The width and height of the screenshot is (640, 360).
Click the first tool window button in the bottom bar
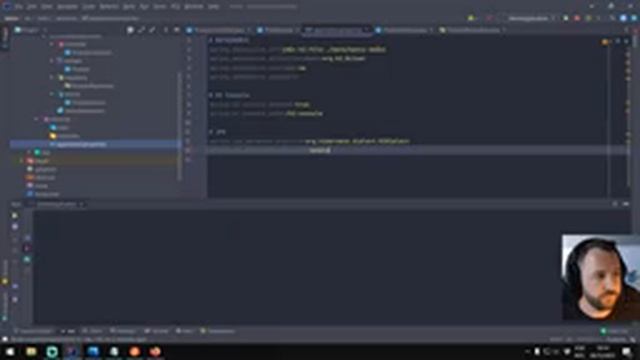point(33,331)
